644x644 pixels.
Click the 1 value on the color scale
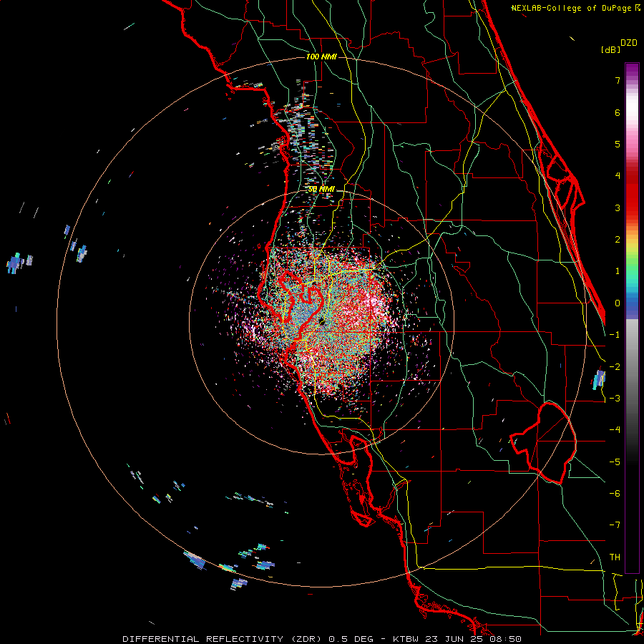[x=618, y=271]
